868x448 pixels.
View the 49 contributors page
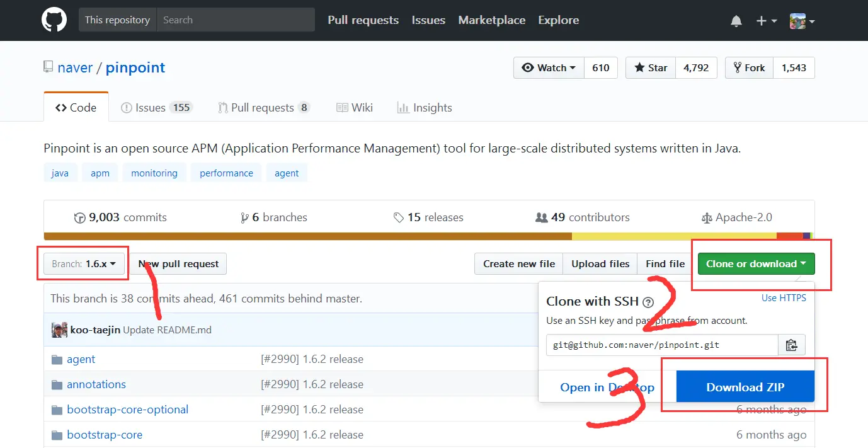click(583, 217)
